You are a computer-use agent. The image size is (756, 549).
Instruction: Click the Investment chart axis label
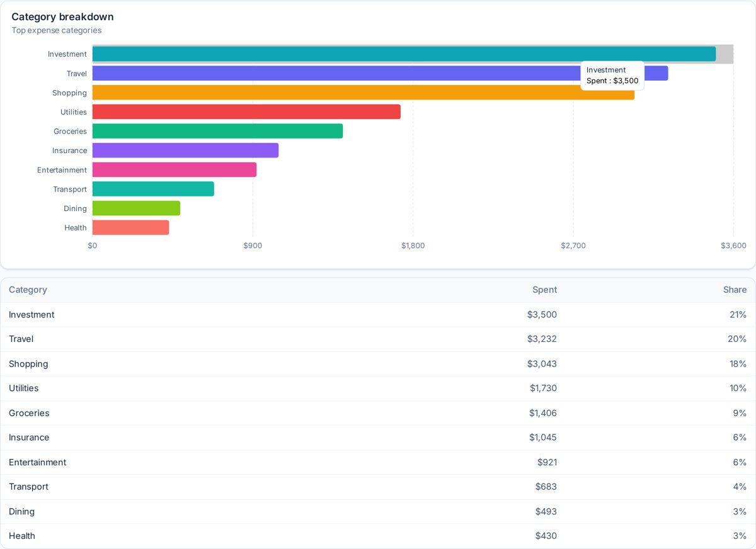(67, 54)
